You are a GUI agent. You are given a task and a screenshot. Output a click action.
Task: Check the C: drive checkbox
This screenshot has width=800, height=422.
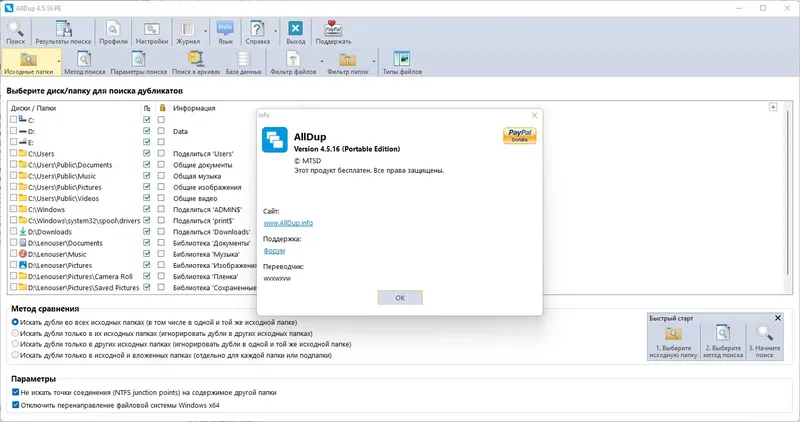pos(13,119)
